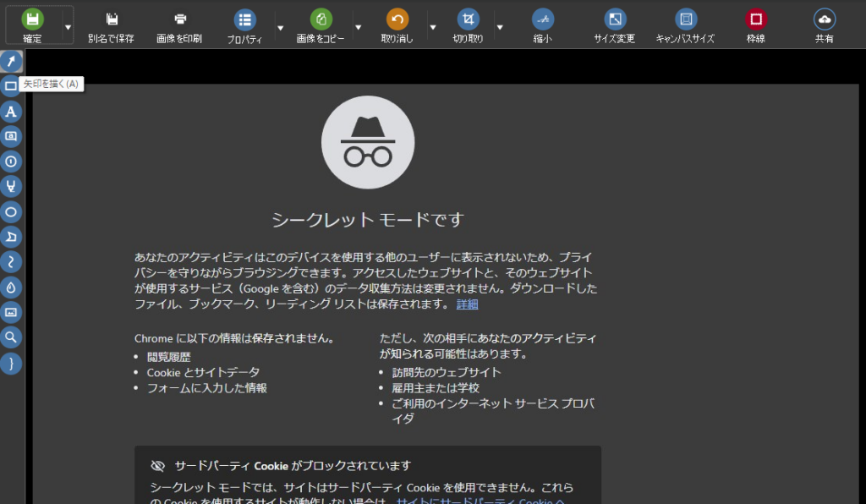Image resolution: width=866 pixels, height=504 pixels.
Task: Open the dropdown arrow beside 画像をコピー
Action: pos(359,27)
